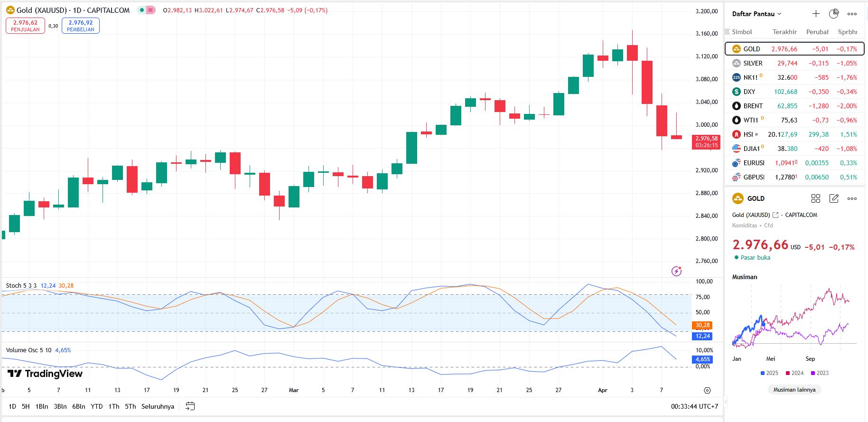Screen dimensions: 868x422
Task: Open chart axis settings gear icon
Action: pyautogui.click(x=707, y=390)
